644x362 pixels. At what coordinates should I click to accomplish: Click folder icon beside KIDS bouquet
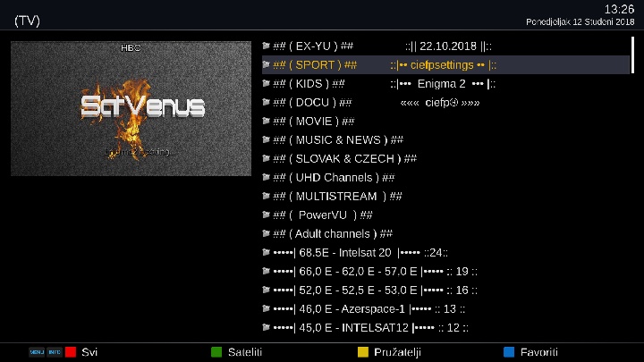click(267, 84)
